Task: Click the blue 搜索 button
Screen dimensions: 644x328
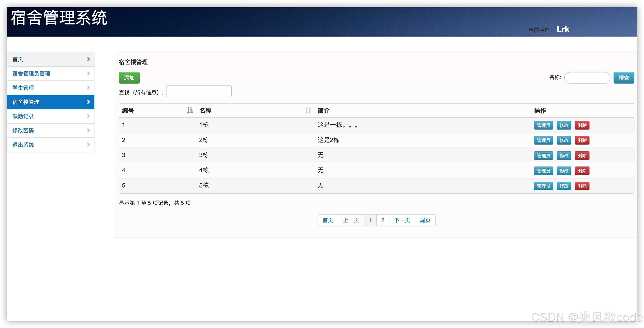Action: pos(624,78)
